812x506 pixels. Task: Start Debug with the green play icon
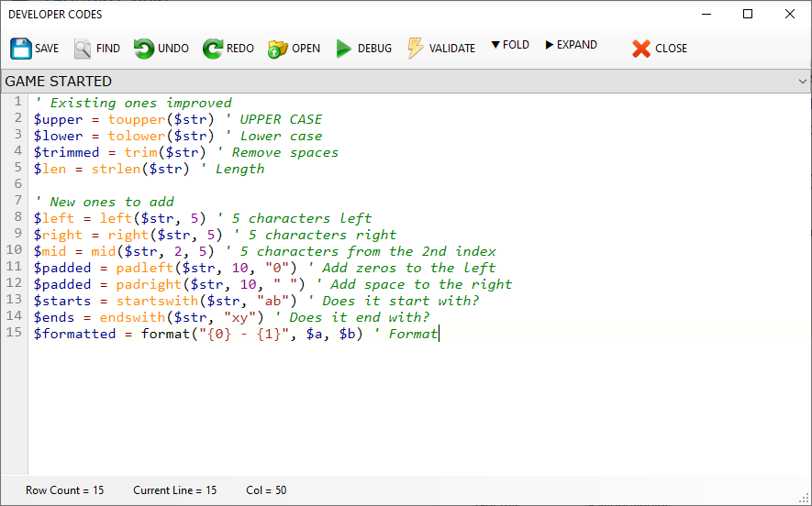tap(344, 49)
